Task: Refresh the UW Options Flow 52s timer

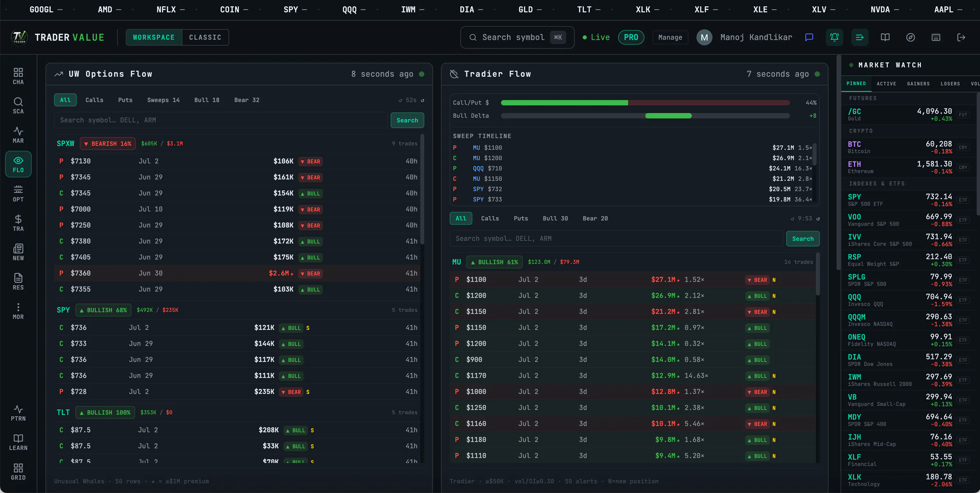Action: click(422, 100)
